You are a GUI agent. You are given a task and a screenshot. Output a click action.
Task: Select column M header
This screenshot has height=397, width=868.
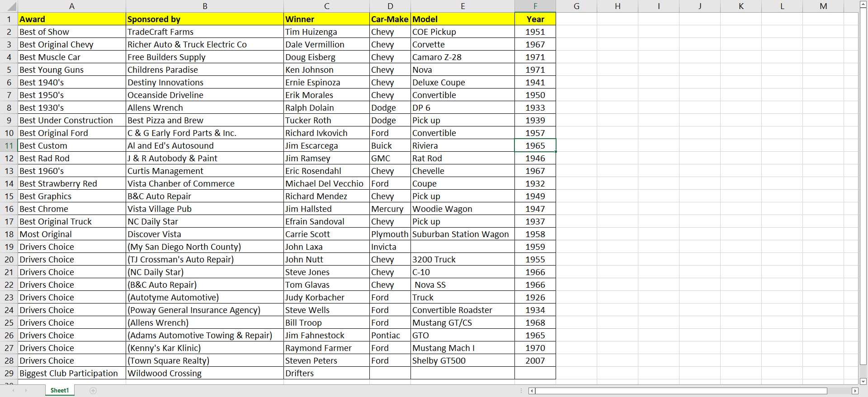[823, 6]
